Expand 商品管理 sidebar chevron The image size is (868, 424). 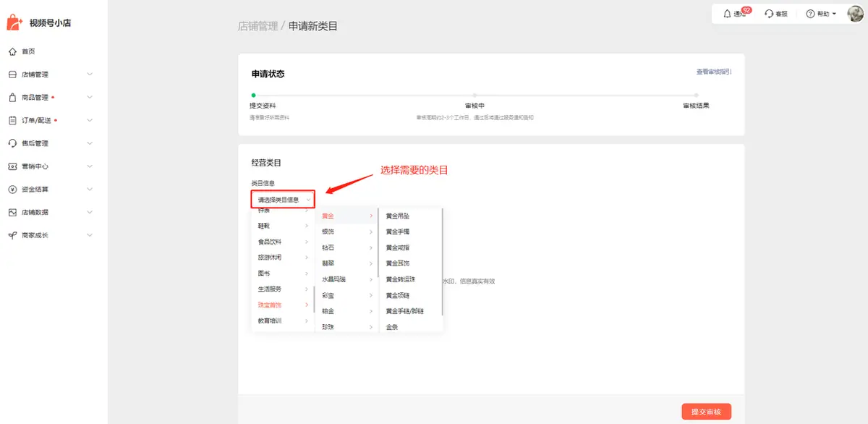90,98
